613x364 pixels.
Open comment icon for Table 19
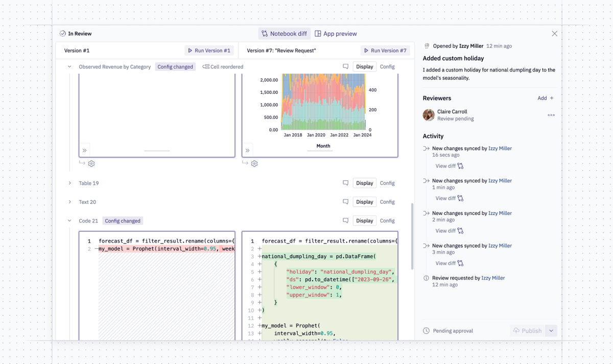pyautogui.click(x=345, y=183)
